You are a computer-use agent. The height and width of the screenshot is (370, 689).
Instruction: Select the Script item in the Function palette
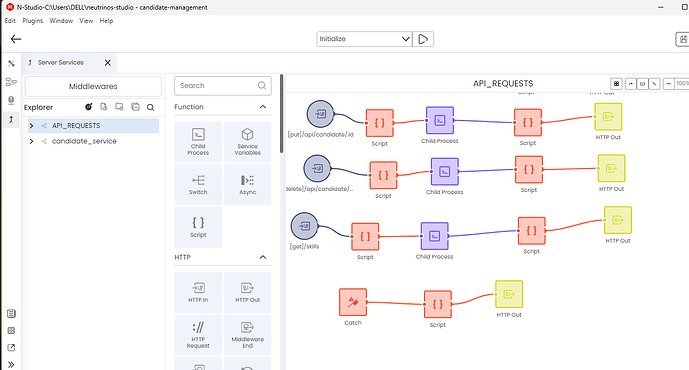pyautogui.click(x=198, y=227)
